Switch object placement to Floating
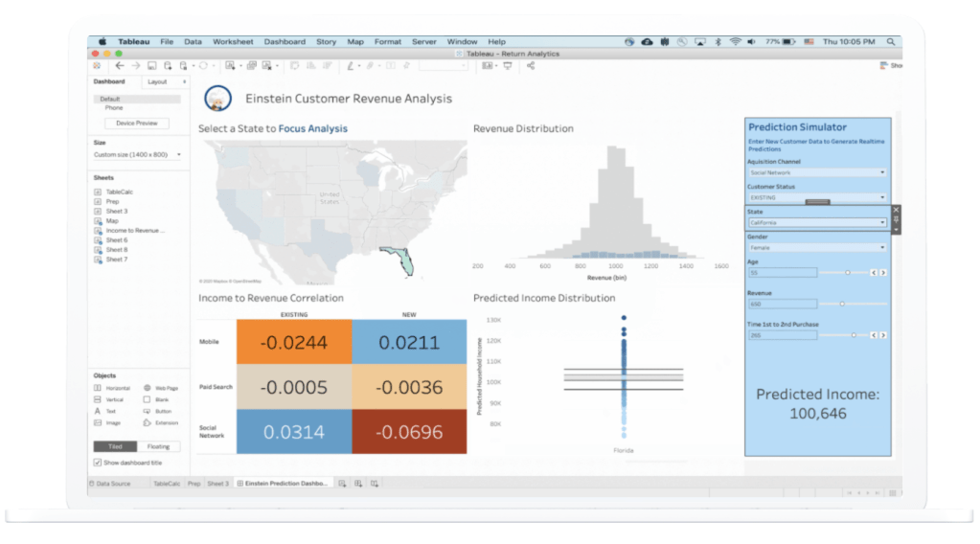Image resolution: width=980 pixels, height=544 pixels. coord(159,446)
